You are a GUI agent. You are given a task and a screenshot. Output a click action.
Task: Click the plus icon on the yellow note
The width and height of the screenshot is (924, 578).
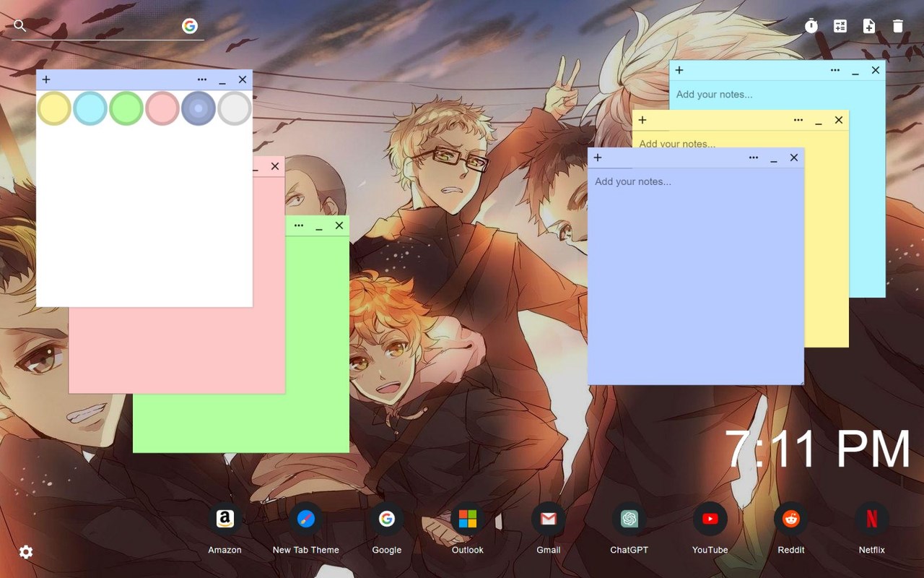642,120
